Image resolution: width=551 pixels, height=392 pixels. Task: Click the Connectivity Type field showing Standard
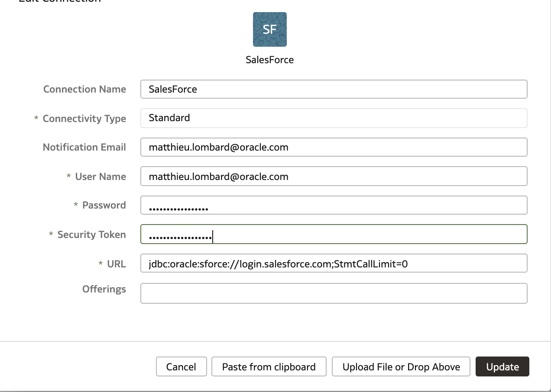click(334, 118)
